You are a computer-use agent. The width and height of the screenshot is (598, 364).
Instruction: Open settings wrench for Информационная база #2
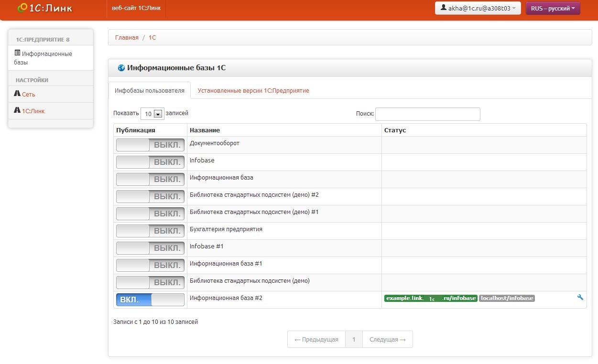tap(580, 297)
